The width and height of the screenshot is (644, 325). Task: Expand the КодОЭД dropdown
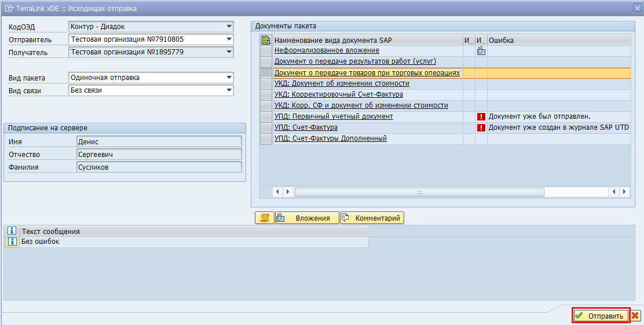(x=229, y=27)
